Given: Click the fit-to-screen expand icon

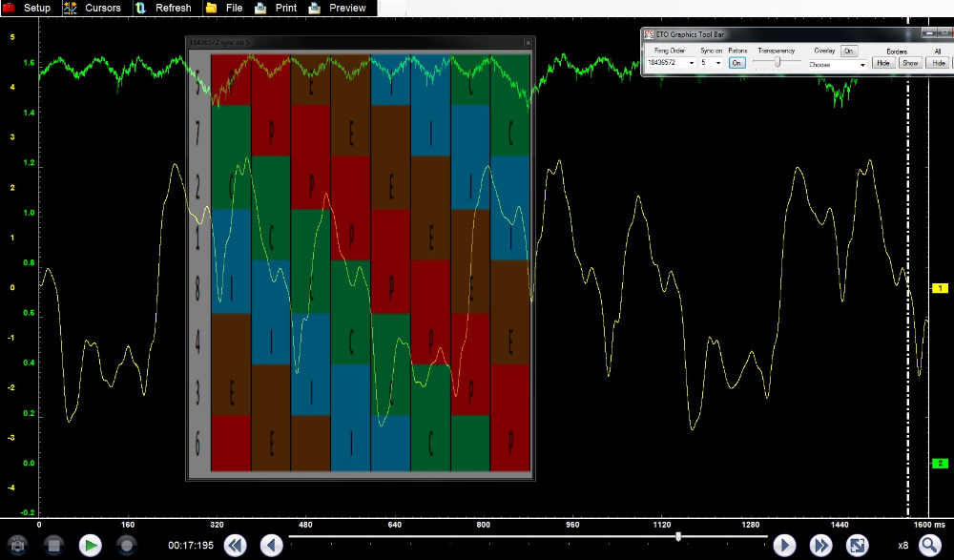Looking at the screenshot, I should click(857, 545).
